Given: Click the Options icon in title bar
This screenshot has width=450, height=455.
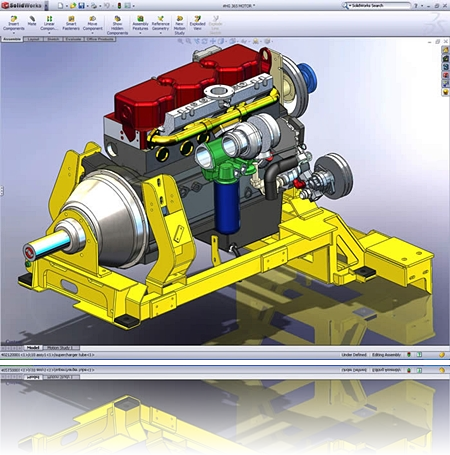Looking at the screenshot, I should click(128, 5).
